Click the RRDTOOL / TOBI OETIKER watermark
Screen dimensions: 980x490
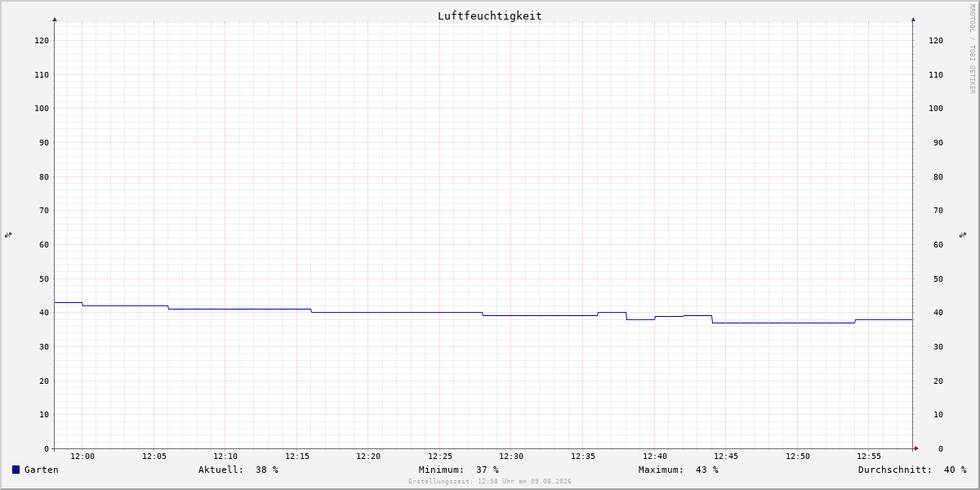[x=972, y=48]
